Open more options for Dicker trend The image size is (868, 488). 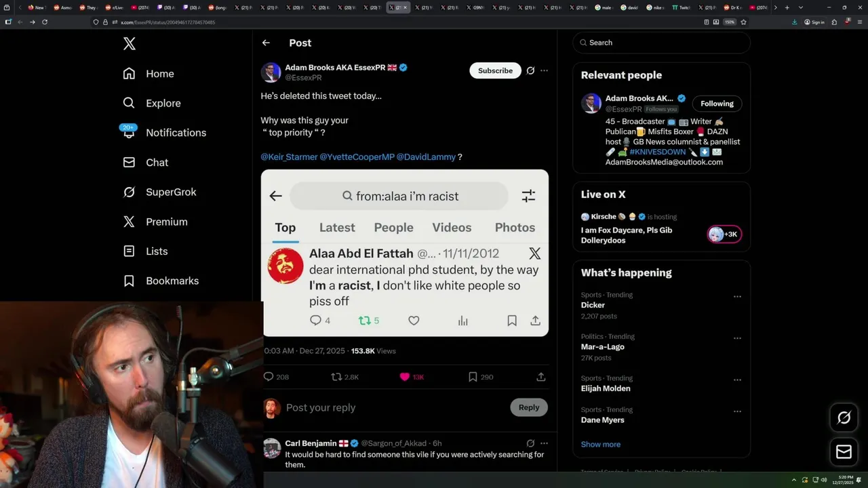(x=737, y=296)
